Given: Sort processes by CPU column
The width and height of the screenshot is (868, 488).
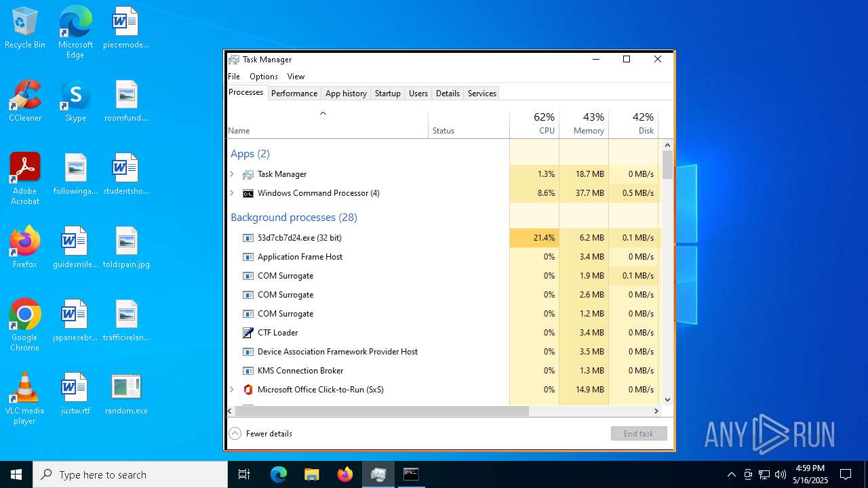Looking at the screenshot, I should (534, 124).
